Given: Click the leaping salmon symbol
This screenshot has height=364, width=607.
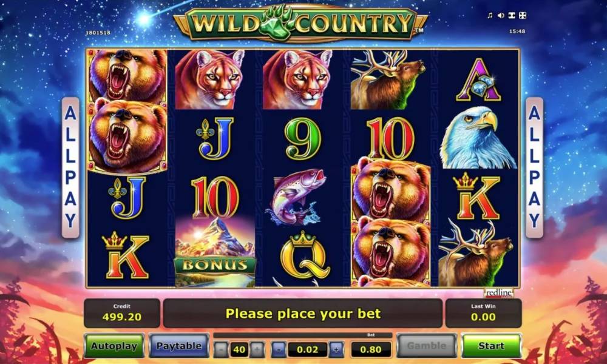Looking at the screenshot, I should (296, 197).
